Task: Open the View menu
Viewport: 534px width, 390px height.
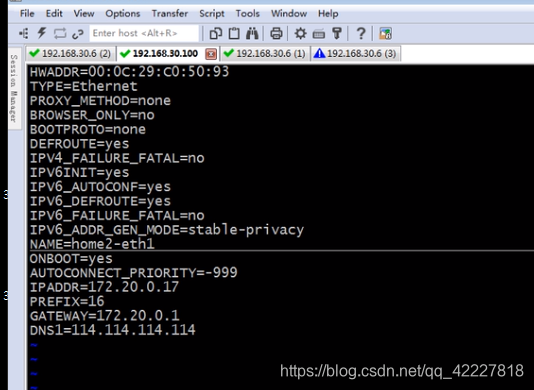Action: [84, 14]
